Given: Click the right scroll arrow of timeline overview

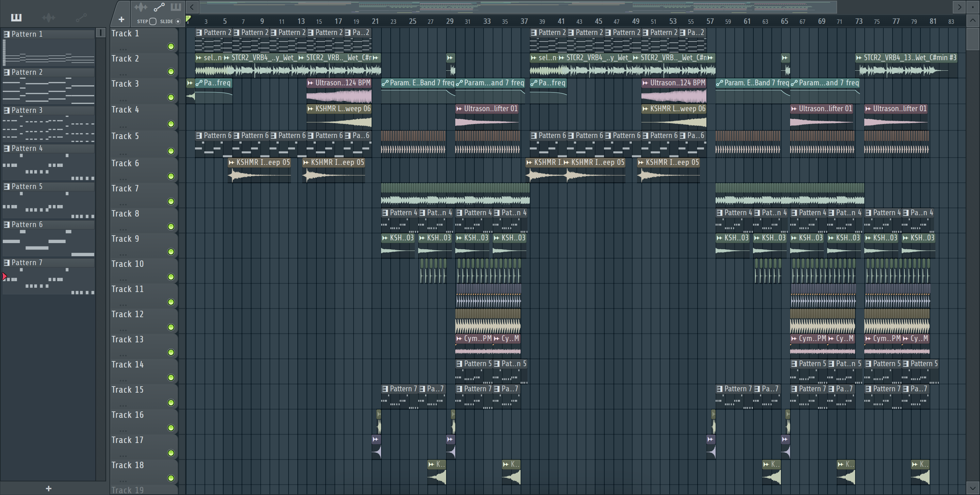Looking at the screenshot, I should pyautogui.click(x=959, y=7).
